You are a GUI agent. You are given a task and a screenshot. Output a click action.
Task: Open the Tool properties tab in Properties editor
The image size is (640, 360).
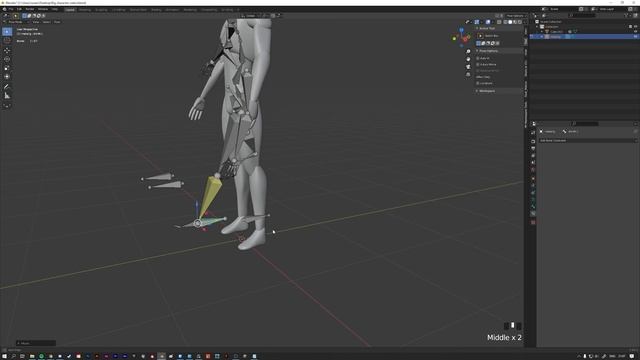click(533, 133)
